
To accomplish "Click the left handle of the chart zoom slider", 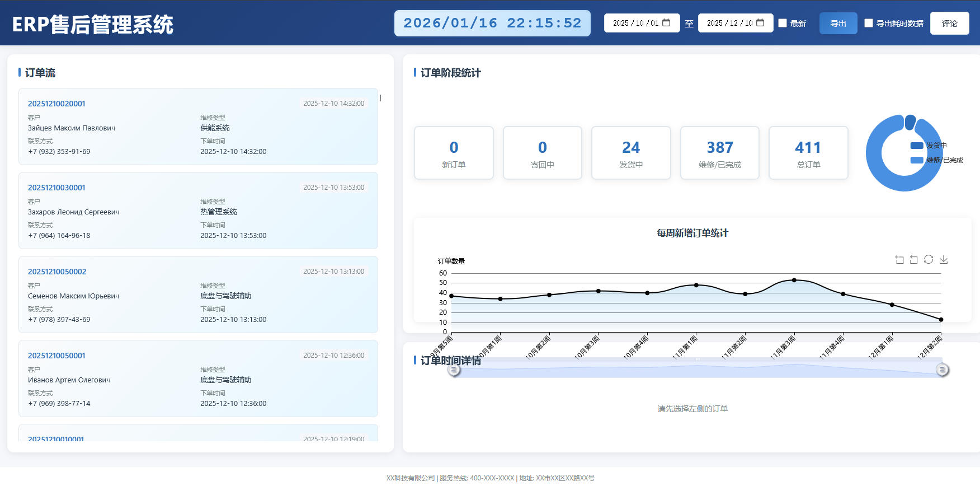I will click(x=454, y=370).
